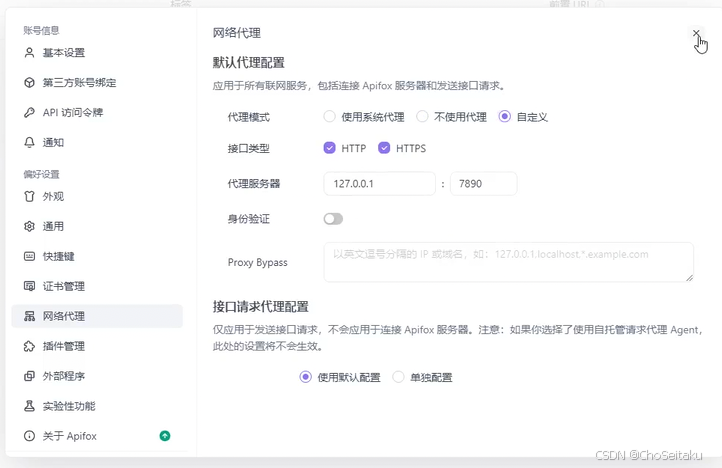Go to API 访问令牌 page
Screen dimensions: 722x468
coord(97,112)
